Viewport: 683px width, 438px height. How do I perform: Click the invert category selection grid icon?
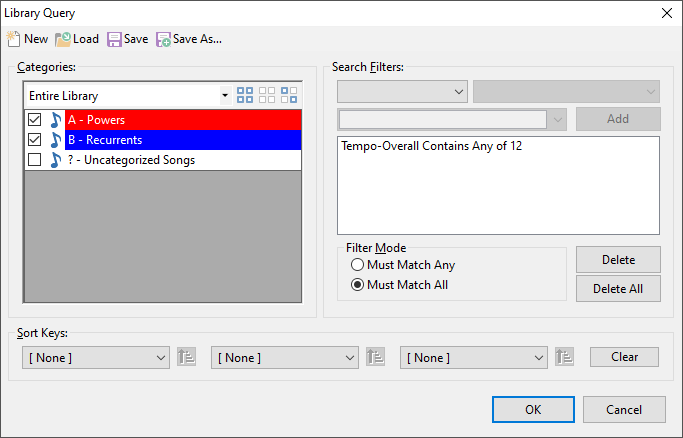tap(289, 95)
